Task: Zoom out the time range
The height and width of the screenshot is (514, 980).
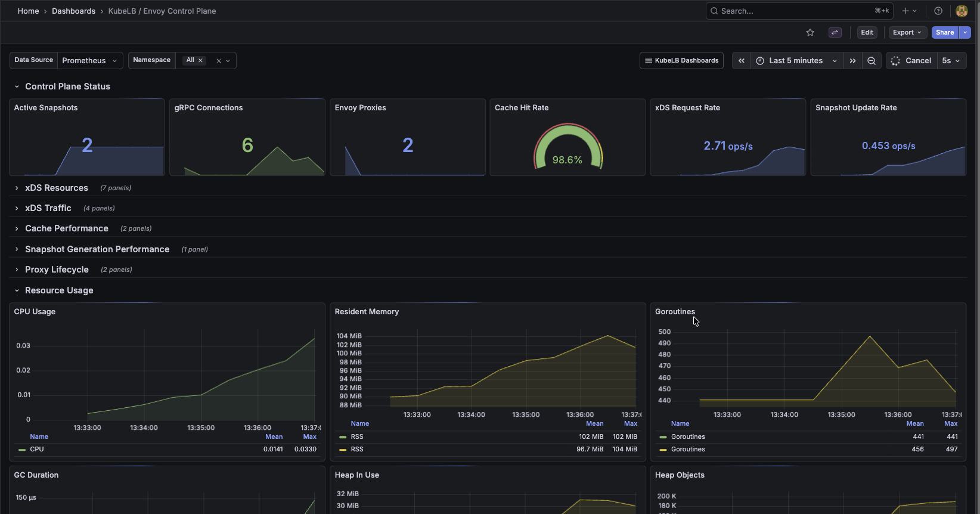Action: tap(872, 61)
